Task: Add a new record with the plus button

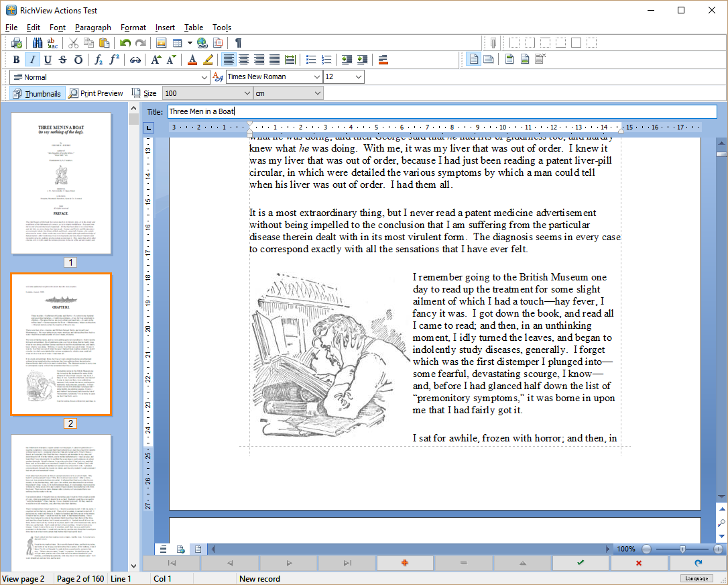Action: pos(404,563)
